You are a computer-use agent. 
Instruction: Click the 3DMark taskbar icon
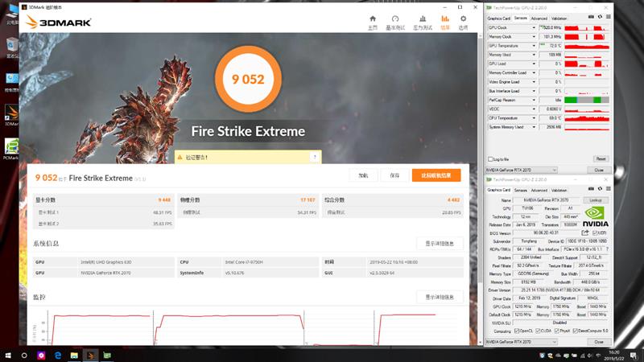click(91, 356)
